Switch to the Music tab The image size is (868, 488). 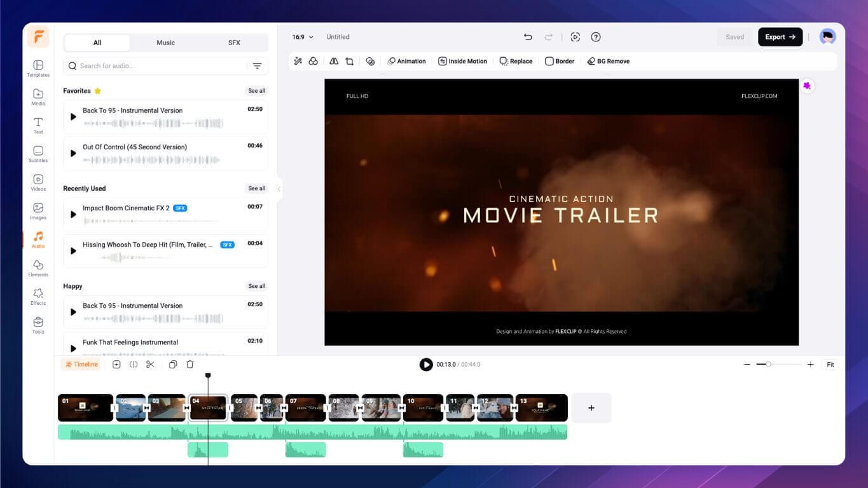[x=165, y=43]
